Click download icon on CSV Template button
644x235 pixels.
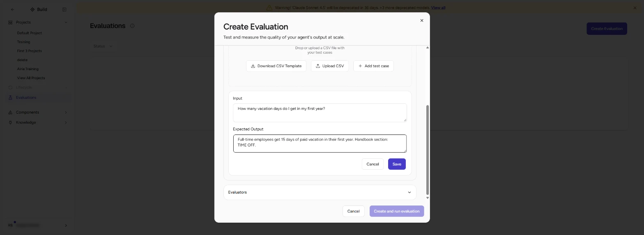pos(253,66)
